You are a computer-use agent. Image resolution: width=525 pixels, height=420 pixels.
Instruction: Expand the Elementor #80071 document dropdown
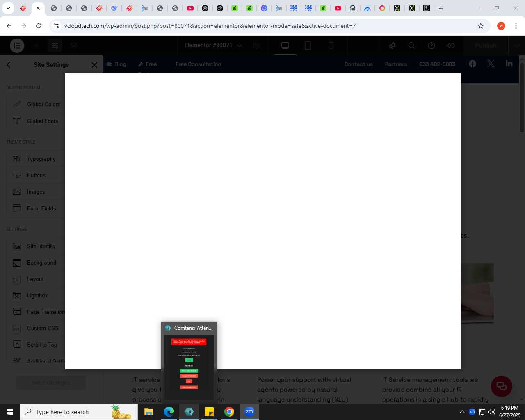tap(213, 46)
